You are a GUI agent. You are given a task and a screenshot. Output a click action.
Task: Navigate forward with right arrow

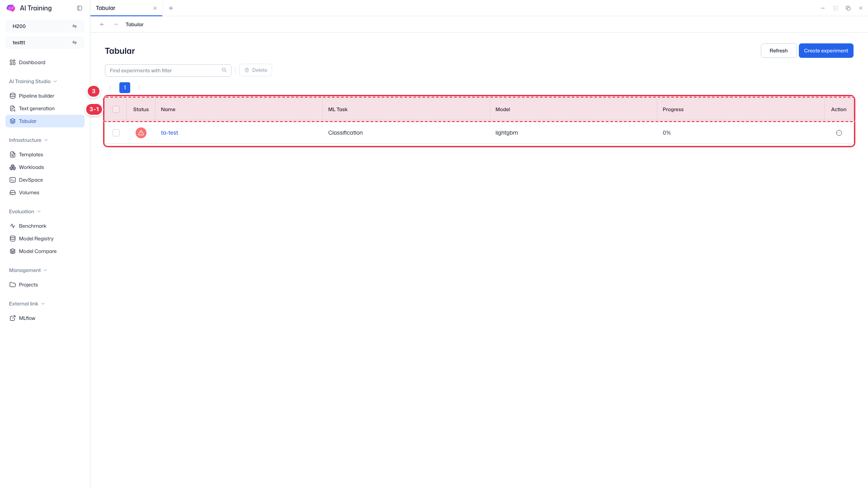116,24
